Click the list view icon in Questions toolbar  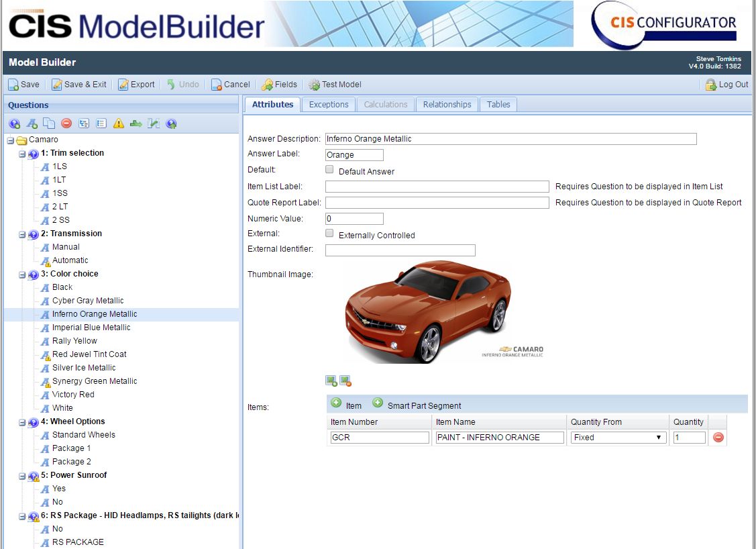click(101, 123)
